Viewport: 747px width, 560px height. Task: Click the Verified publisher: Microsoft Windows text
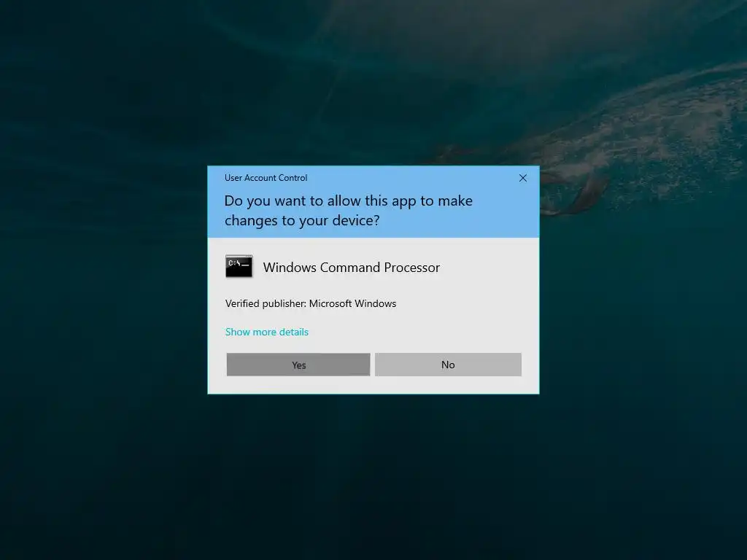click(311, 303)
